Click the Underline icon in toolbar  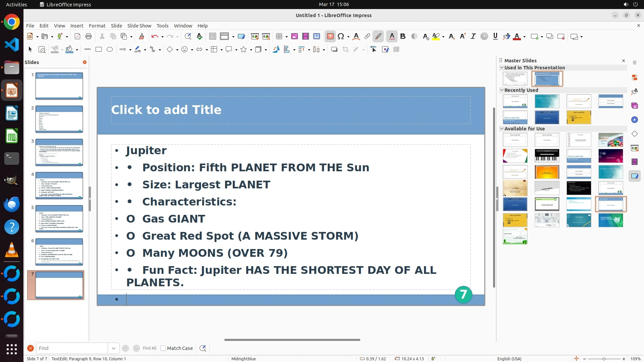click(495, 37)
